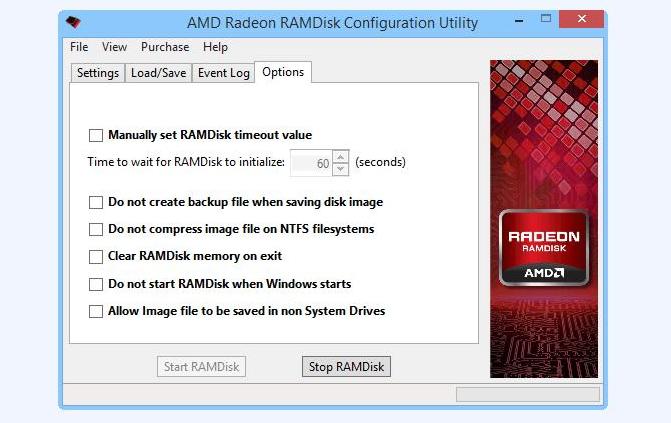The image size is (671, 423).
Task: Tick Do not compress image file on NTFS
Action: click(96, 229)
